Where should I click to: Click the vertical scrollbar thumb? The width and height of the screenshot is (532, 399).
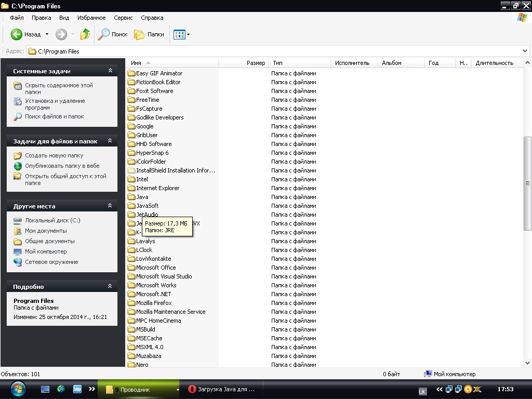coord(527,183)
